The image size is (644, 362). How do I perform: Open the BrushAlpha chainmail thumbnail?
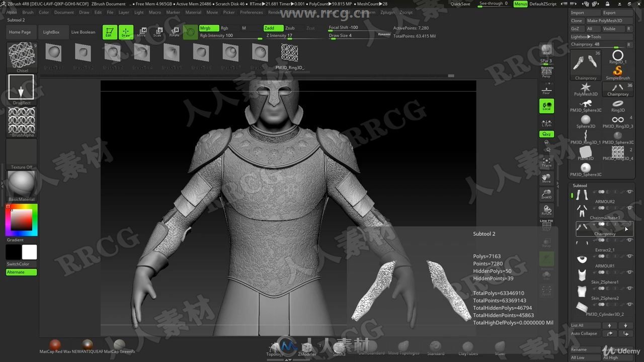(x=22, y=122)
